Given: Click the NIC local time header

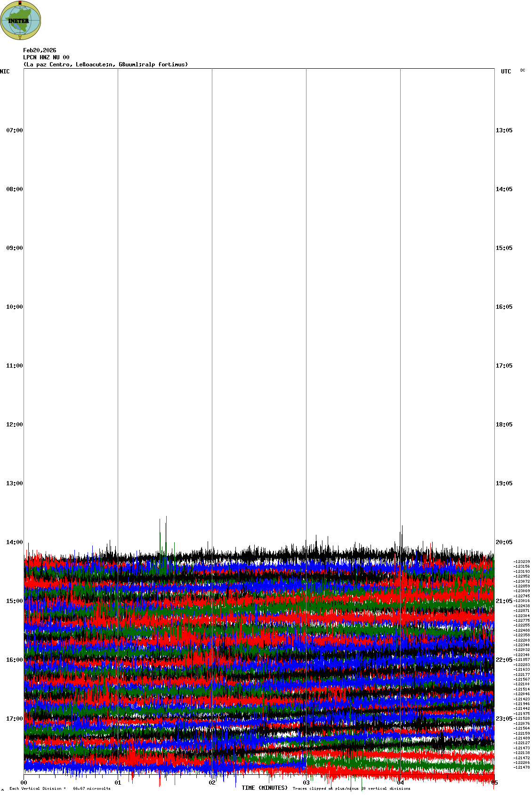Looking at the screenshot, I should [x=5, y=72].
